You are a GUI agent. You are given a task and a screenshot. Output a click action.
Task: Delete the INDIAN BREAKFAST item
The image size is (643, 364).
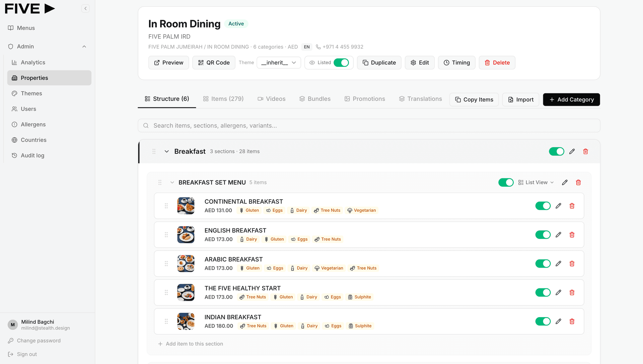[x=572, y=322]
